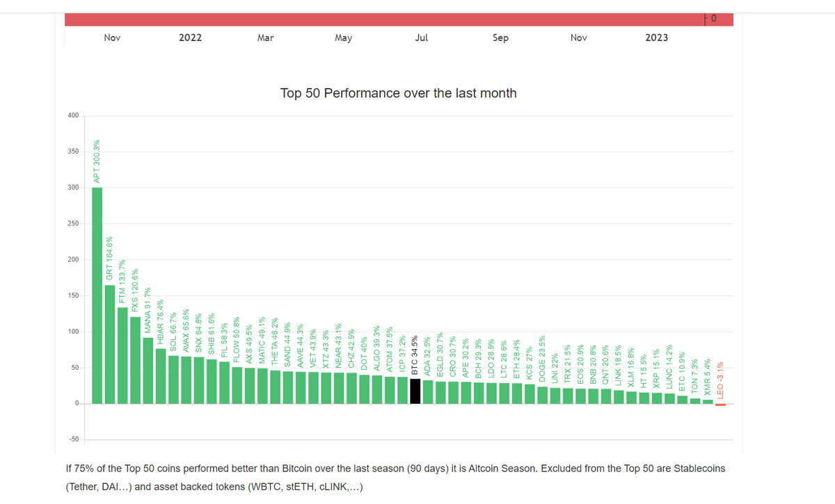835x504 pixels.
Task: Click the SNX 64.8% label
Action: click(199, 333)
